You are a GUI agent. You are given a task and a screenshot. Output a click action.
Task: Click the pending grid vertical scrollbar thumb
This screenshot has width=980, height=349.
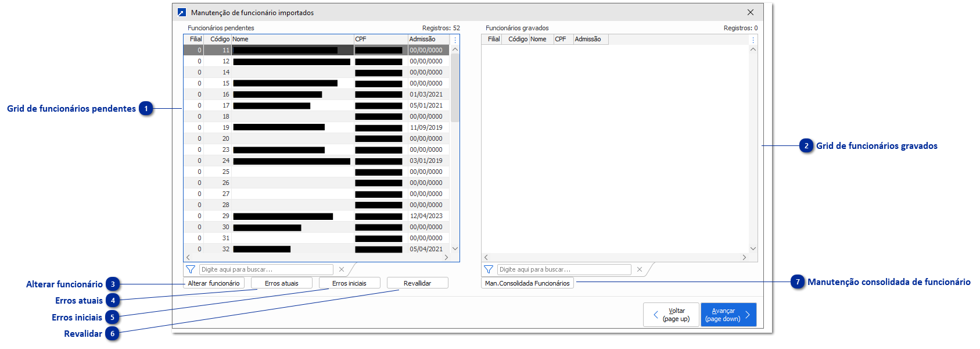(455, 88)
